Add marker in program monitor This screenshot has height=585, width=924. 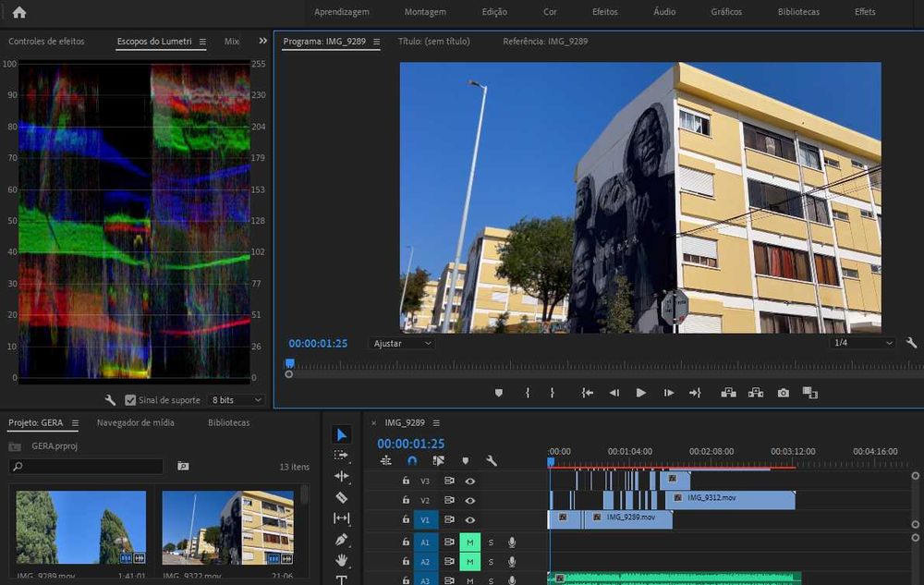[499, 393]
